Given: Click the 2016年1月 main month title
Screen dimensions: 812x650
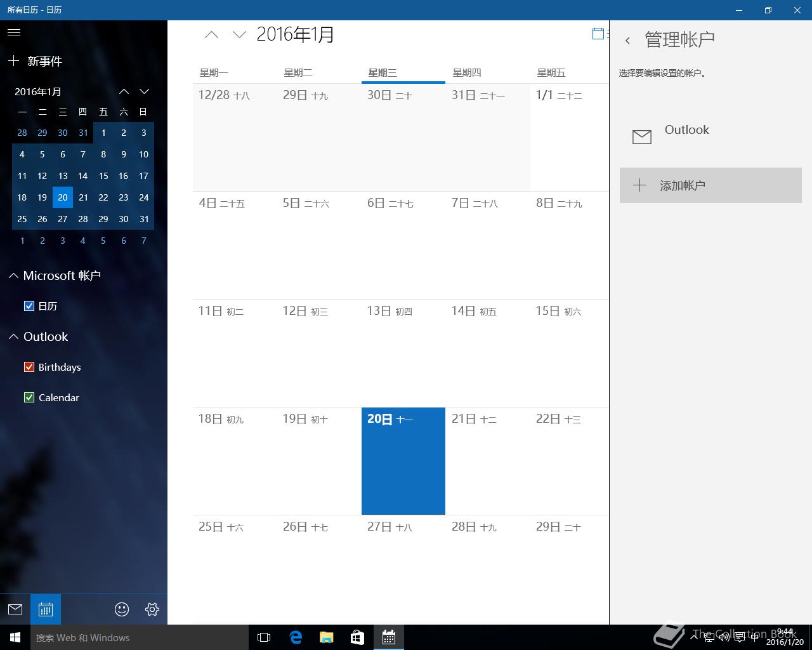Looking at the screenshot, I should tap(295, 34).
